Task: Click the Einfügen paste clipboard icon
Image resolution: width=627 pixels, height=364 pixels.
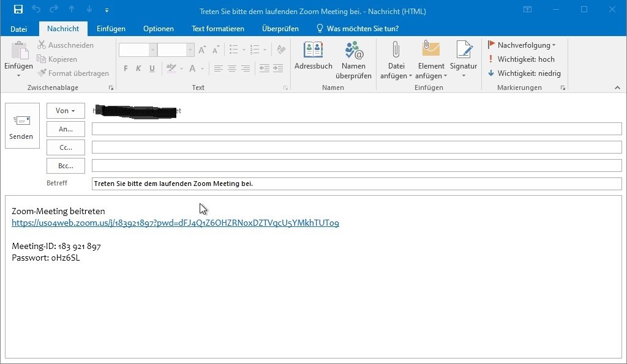Action: tap(19, 50)
